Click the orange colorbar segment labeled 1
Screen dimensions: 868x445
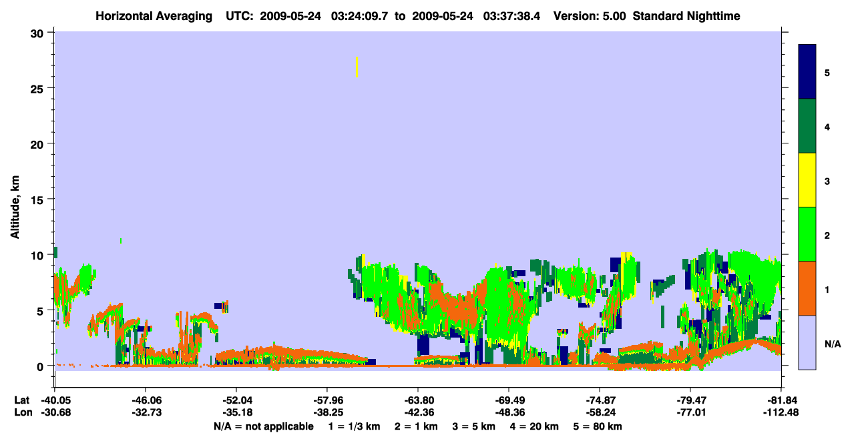pyautogui.click(x=807, y=288)
